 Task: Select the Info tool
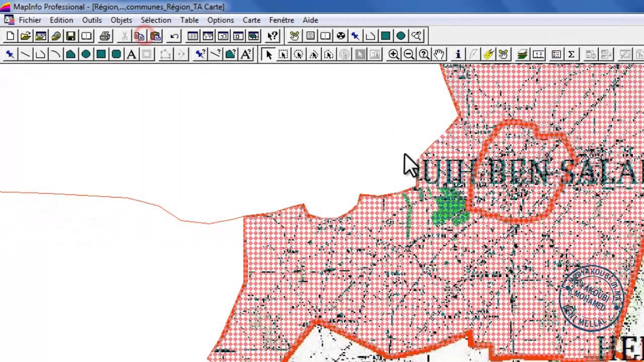coord(458,54)
